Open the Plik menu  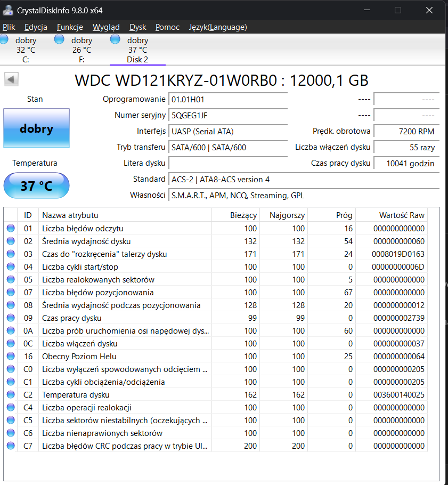(9, 27)
